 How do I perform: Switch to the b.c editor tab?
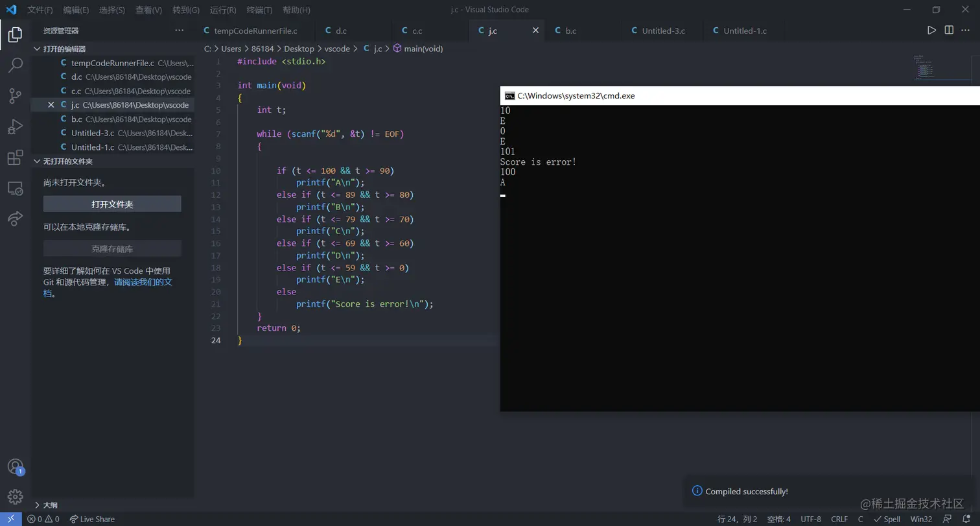point(583,30)
